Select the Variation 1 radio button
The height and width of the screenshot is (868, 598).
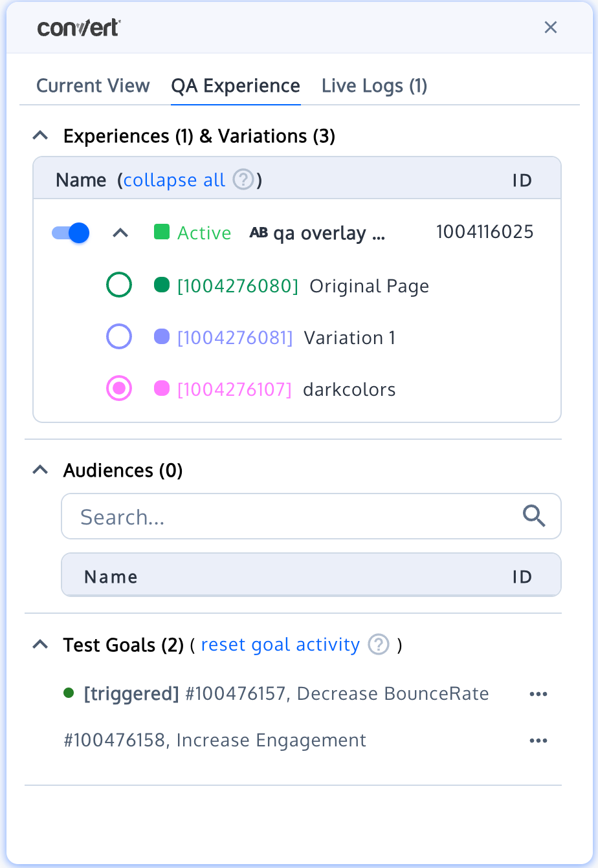click(x=119, y=336)
